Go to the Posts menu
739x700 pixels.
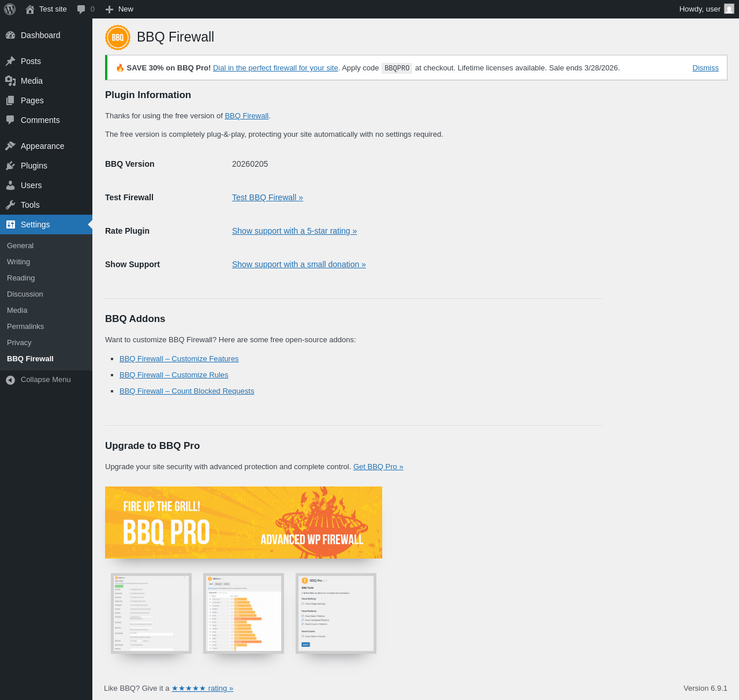(x=46, y=61)
